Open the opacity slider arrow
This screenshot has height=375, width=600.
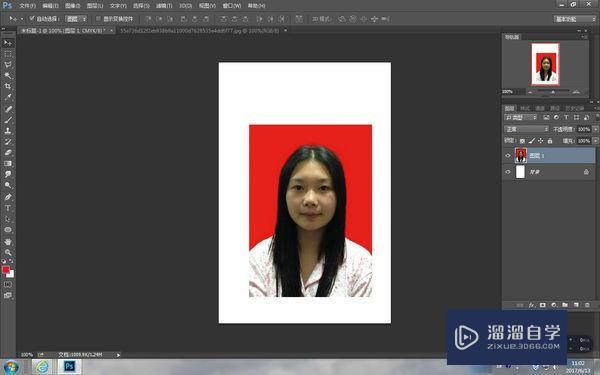pos(595,129)
